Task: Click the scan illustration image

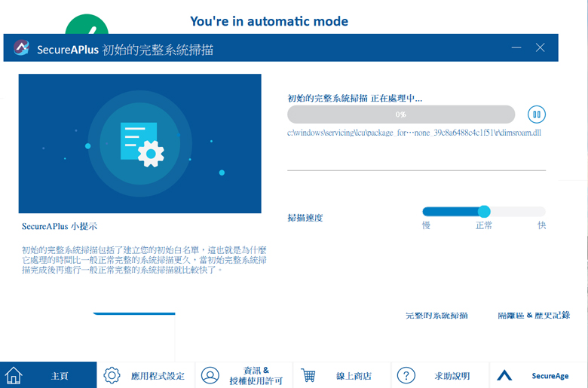Action: pyautogui.click(x=140, y=144)
